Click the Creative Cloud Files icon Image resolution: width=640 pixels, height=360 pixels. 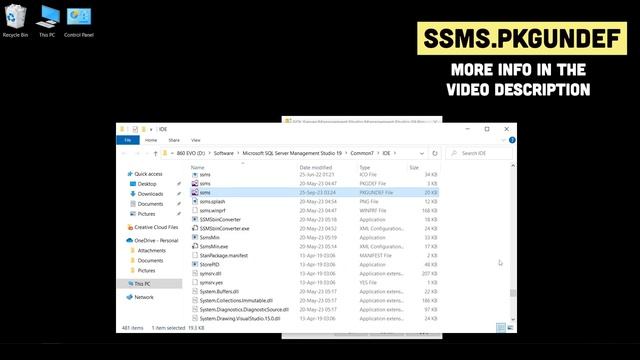click(130, 227)
